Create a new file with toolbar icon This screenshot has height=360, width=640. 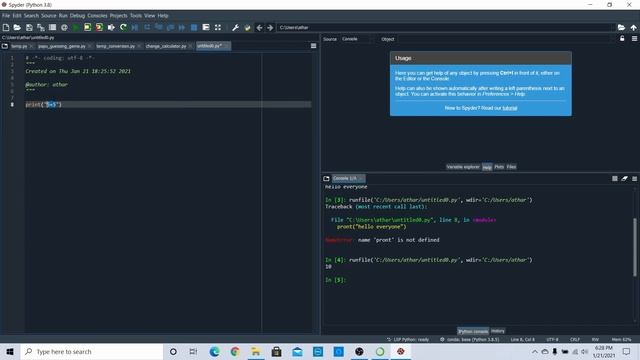[6, 27]
